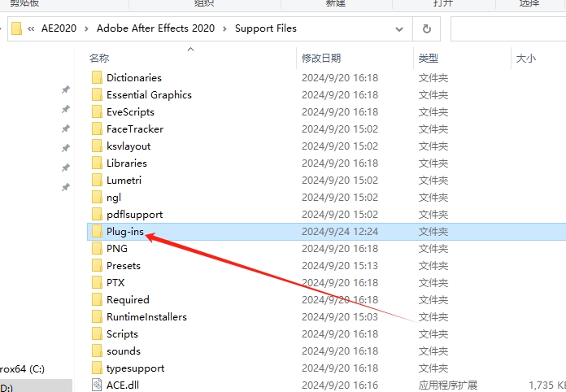
Task: Select the C: drive in navigation pane
Action: click(23, 369)
